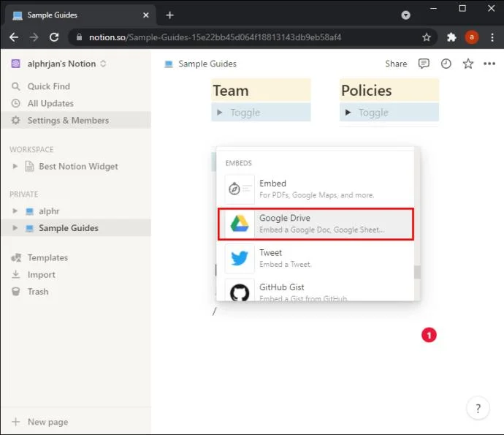Open Trash
This screenshot has height=435, width=504.
click(x=75, y=292)
